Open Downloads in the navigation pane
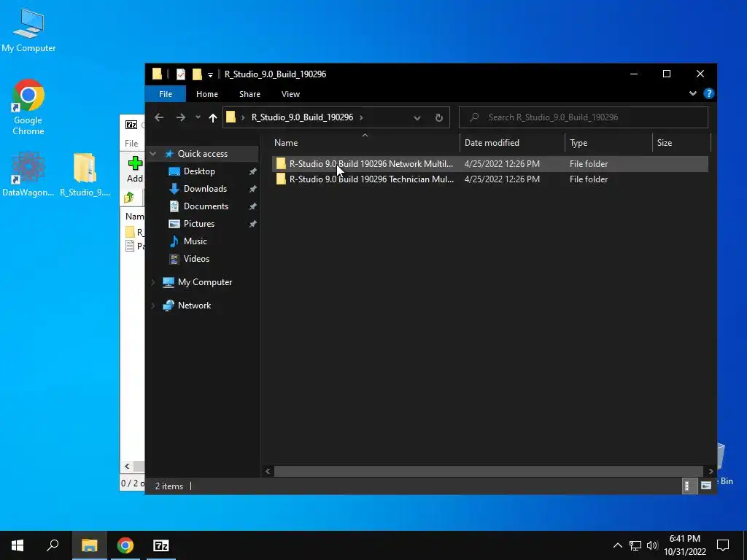The height and width of the screenshot is (560, 747). pos(205,189)
